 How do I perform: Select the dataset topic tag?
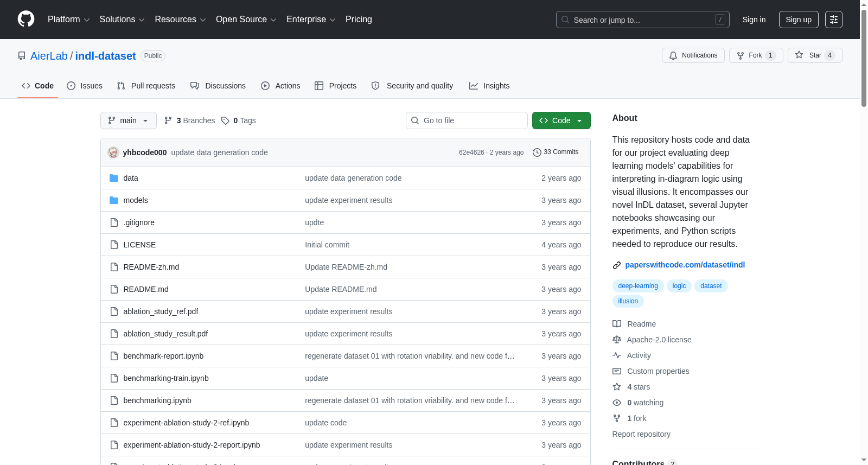tap(711, 286)
